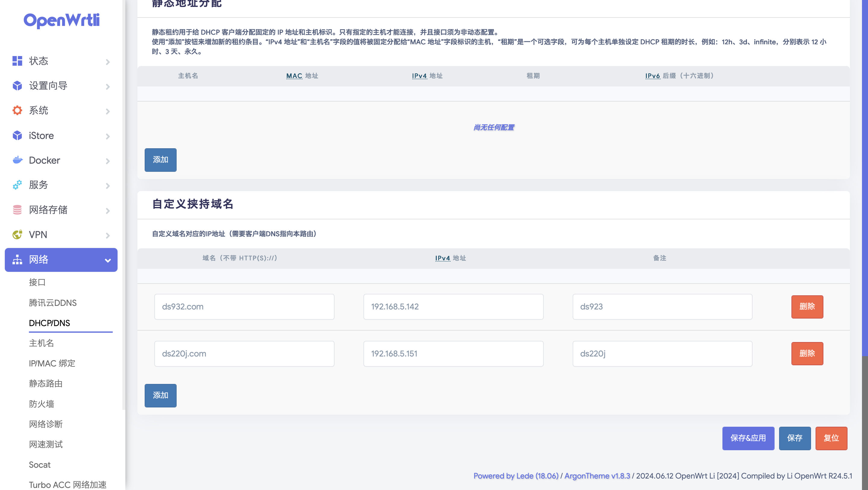
Task: Open the IP/MAC binding submenu item
Action: (52, 363)
